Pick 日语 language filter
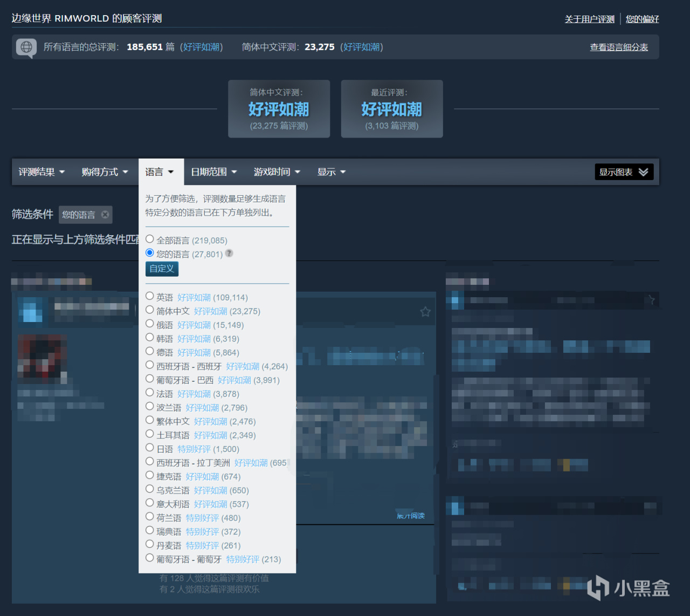Screen dimensions: 690x616 [150, 448]
